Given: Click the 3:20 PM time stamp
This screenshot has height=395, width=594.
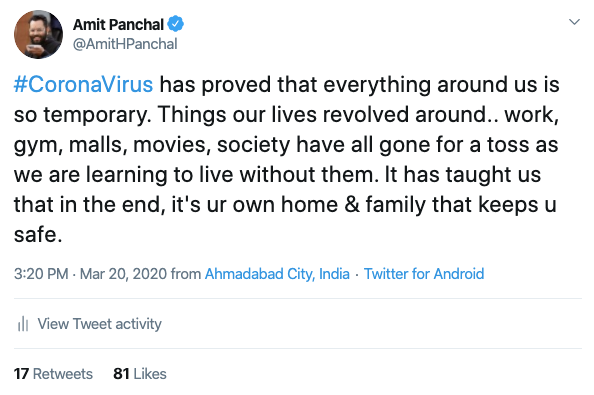Looking at the screenshot, I should 41,273.
